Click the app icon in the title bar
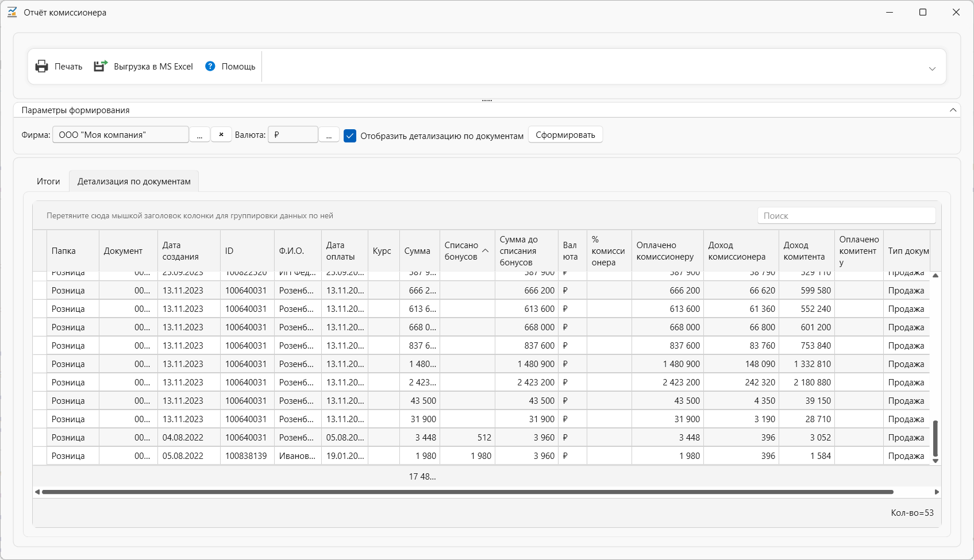 coord(12,12)
